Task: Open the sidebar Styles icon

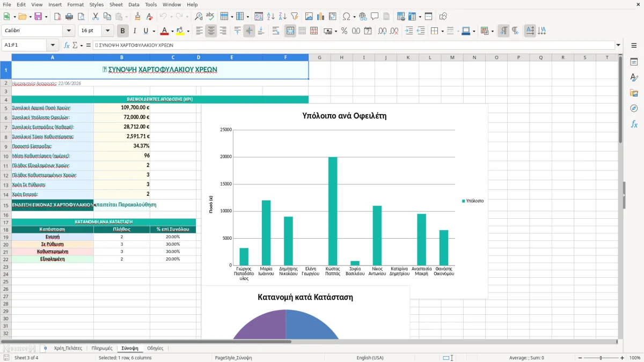Action: (x=634, y=77)
